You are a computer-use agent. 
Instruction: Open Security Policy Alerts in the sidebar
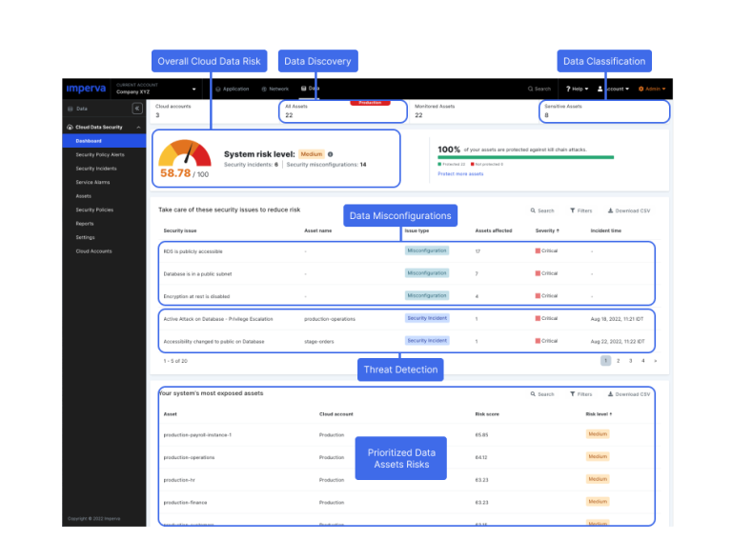pyautogui.click(x=100, y=154)
